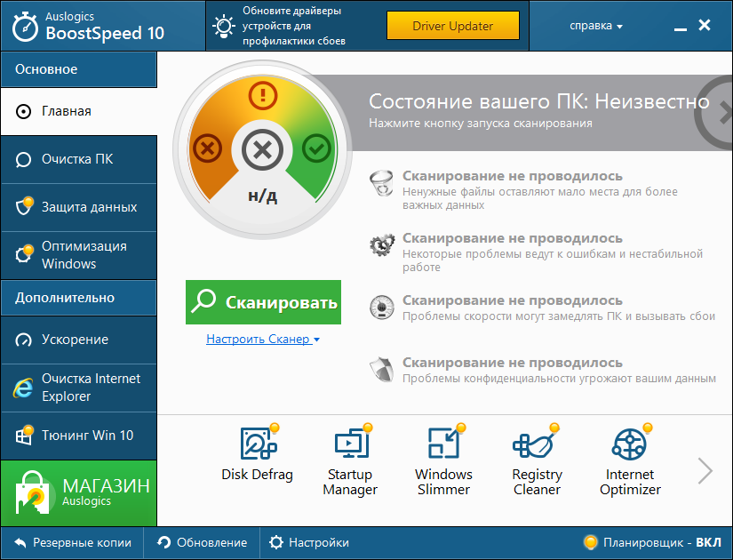The width and height of the screenshot is (733, 560).
Task: Open the Настройки settings
Action: pyautogui.click(x=309, y=542)
